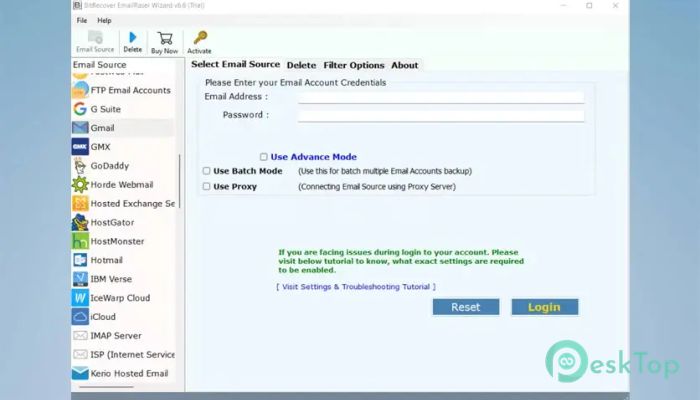Toggle the Use Proxy checkbox
The image size is (700, 400).
click(206, 186)
